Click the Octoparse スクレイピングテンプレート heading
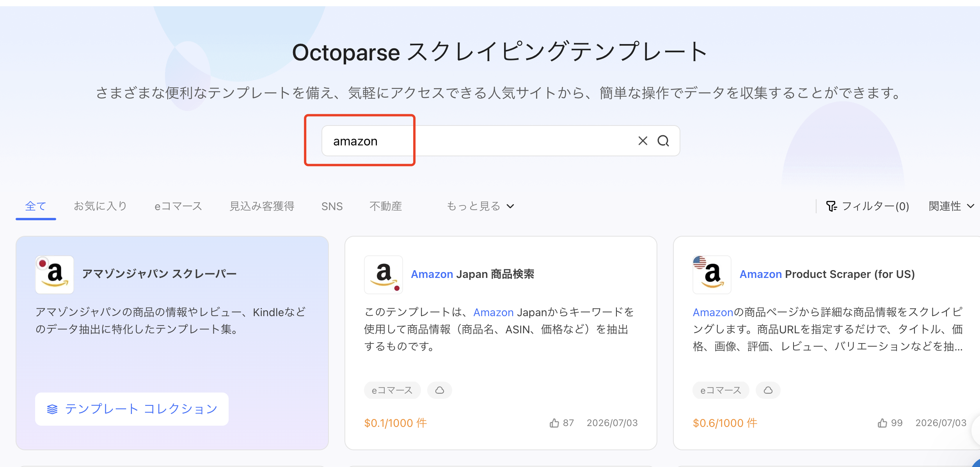980x467 pixels. (x=501, y=52)
